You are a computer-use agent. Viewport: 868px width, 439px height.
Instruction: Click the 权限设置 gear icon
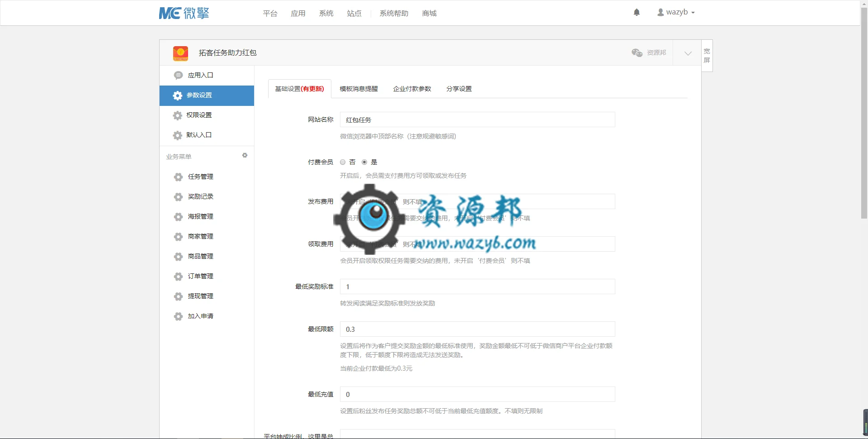[x=178, y=115]
